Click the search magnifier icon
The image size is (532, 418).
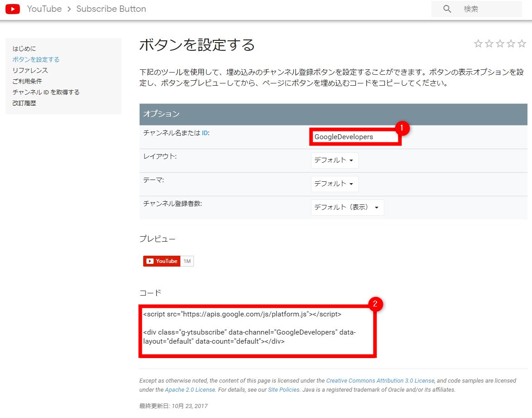click(x=447, y=9)
